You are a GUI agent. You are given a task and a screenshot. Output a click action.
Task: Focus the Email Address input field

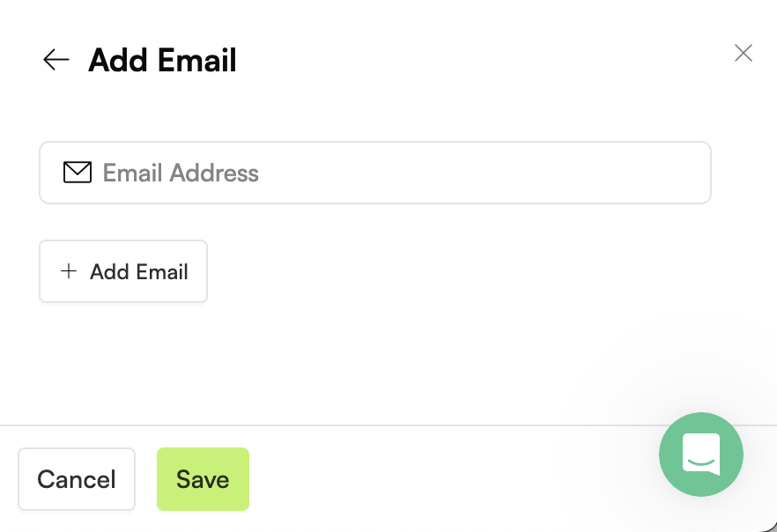point(375,173)
